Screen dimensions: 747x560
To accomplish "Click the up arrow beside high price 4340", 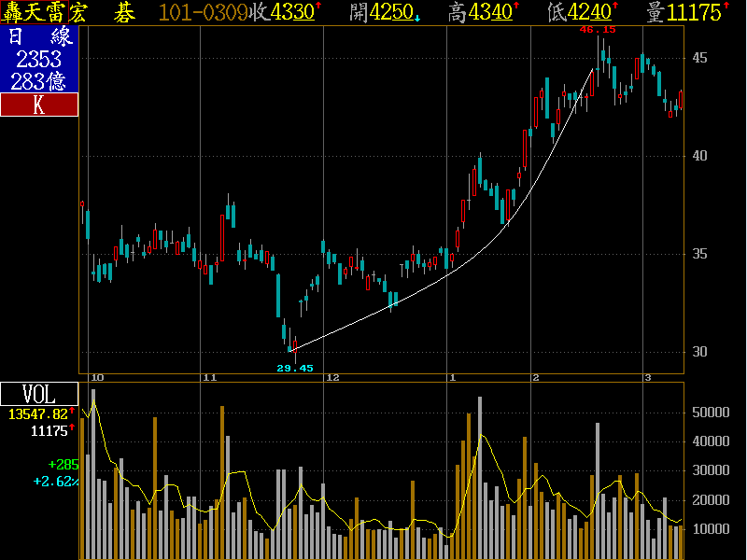I will (515, 7).
